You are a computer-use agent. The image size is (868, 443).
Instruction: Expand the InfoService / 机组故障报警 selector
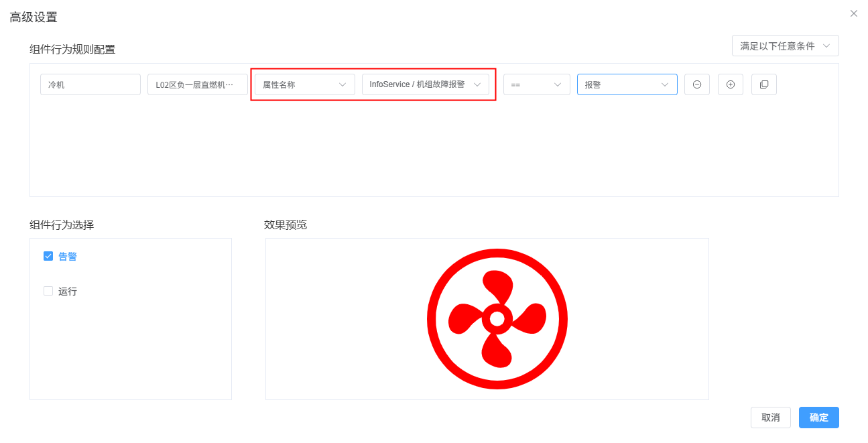(x=426, y=84)
